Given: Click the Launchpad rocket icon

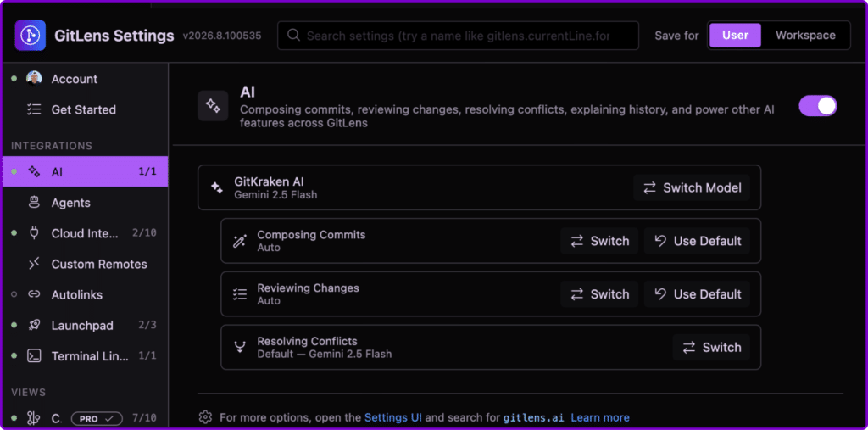Looking at the screenshot, I should click(x=34, y=326).
